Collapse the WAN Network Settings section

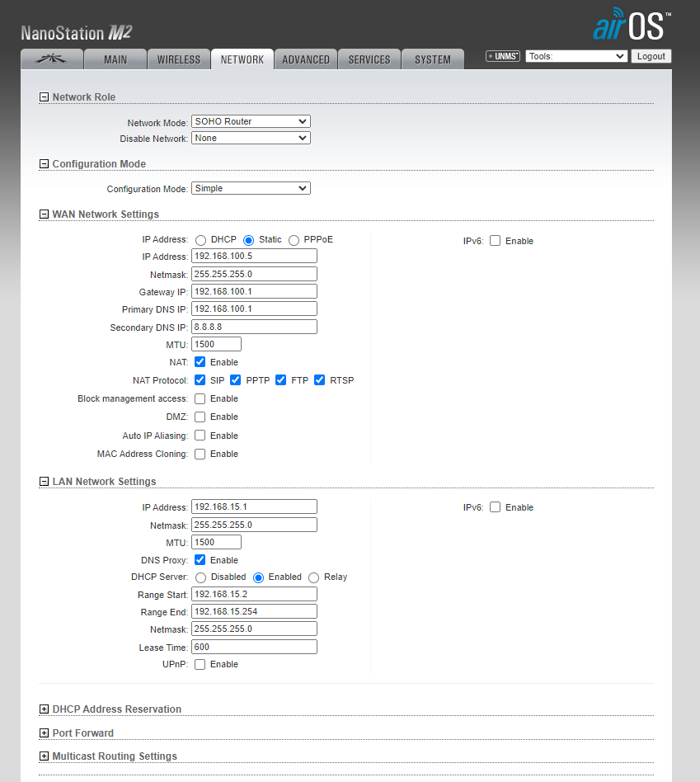[44, 214]
